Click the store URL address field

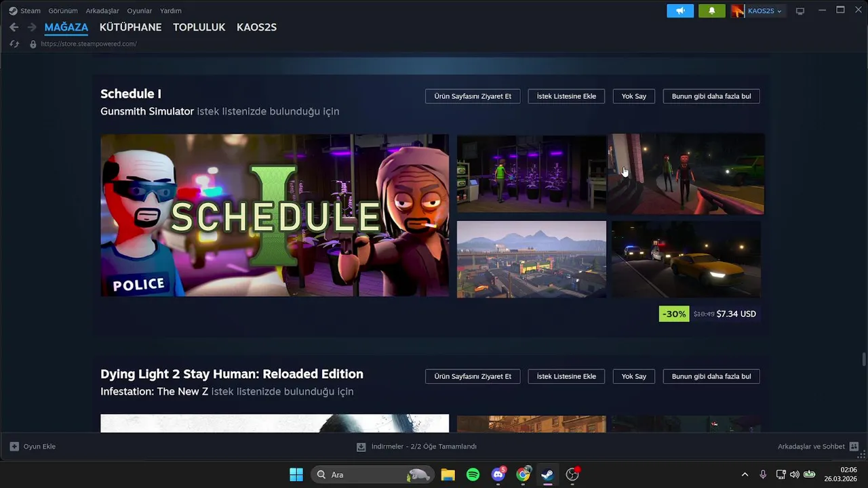(89, 44)
